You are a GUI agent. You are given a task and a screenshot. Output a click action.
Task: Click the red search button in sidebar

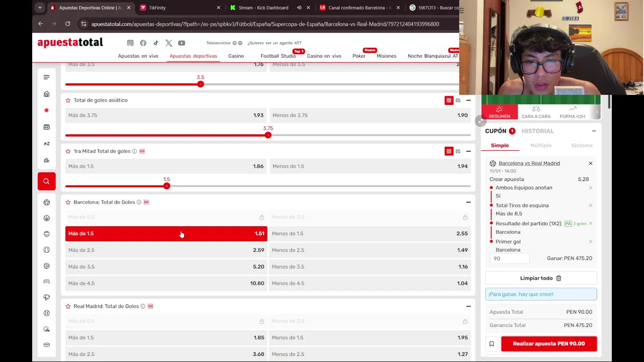click(x=46, y=181)
